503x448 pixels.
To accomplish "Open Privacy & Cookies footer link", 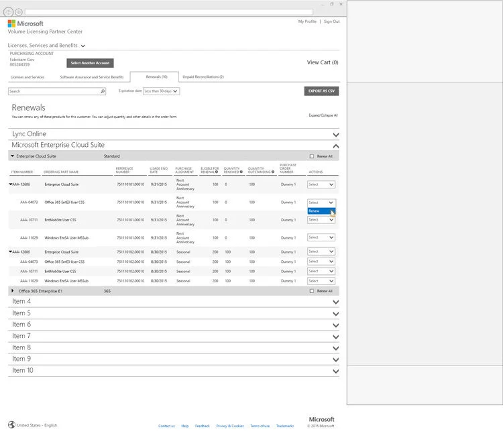I will 230,426.
